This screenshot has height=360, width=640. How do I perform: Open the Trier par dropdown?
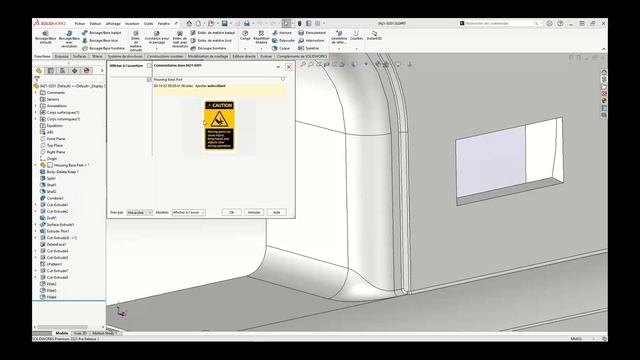pyautogui.click(x=139, y=213)
